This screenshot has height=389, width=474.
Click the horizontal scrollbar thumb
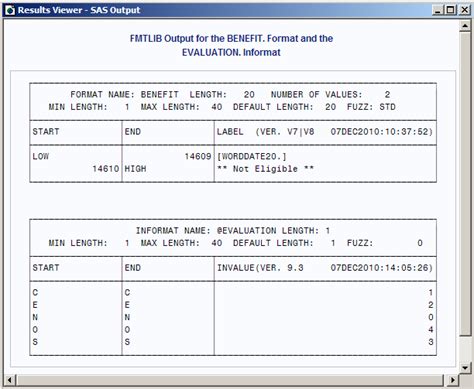click(231, 380)
